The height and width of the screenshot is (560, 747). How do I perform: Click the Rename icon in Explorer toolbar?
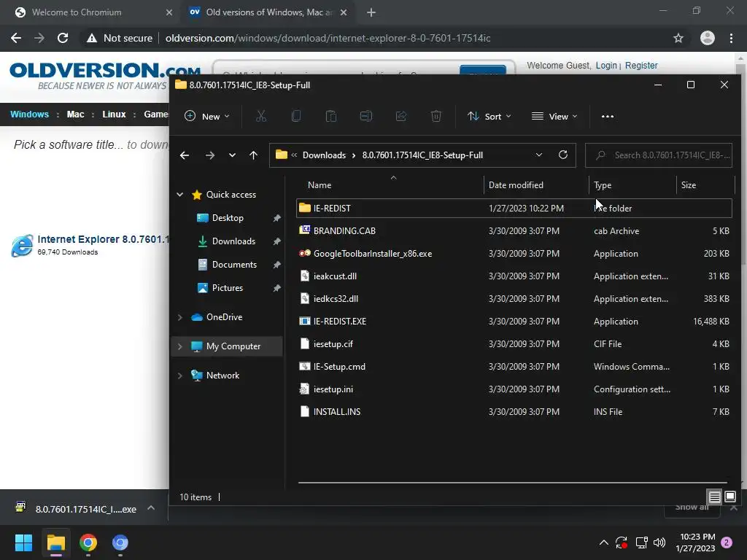coord(366,116)
